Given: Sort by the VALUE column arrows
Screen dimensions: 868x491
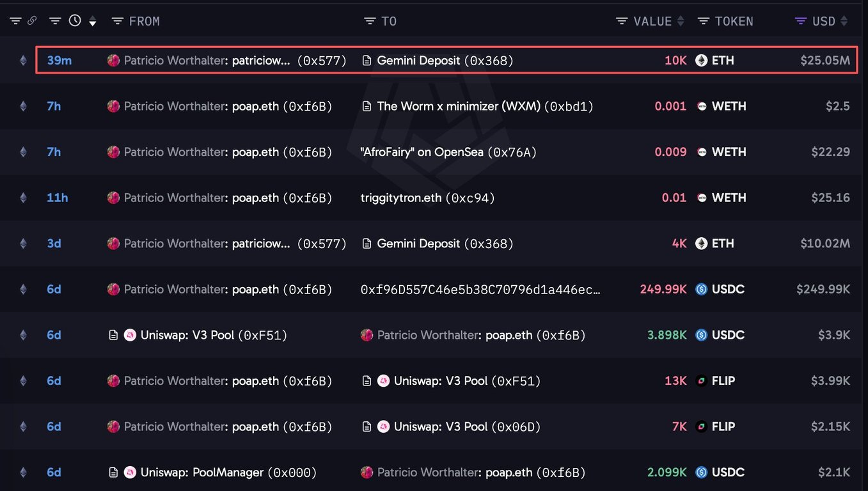Looking at the screenshot, I should tap(681, 21).
